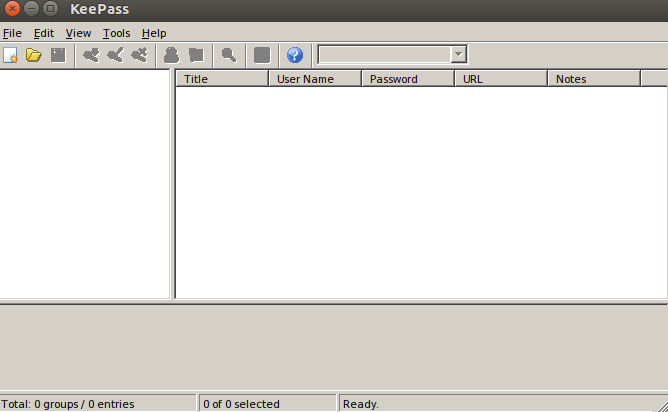
Task: Click the Find magnifier toolbar icon
Action: click(229, 55)
